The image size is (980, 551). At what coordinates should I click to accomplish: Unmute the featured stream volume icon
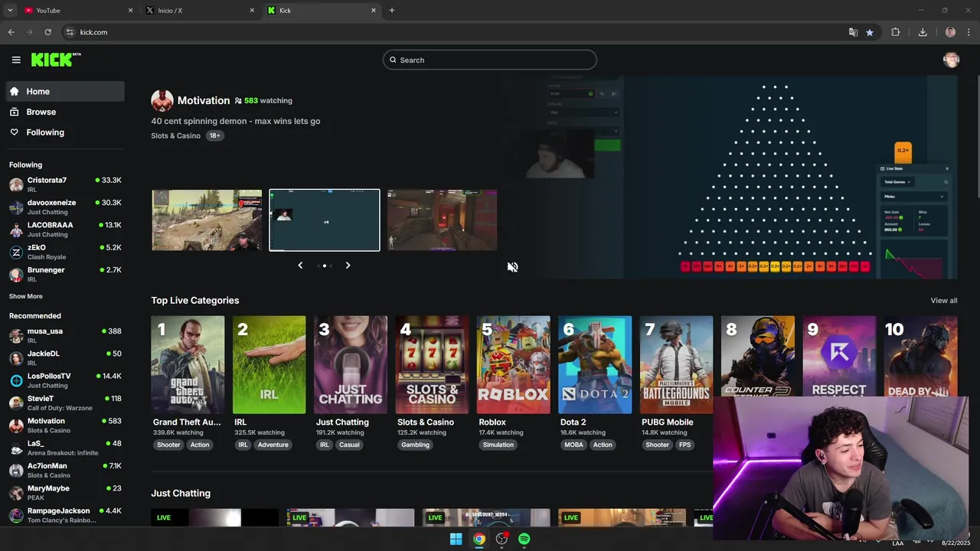(x=512, y=266)
